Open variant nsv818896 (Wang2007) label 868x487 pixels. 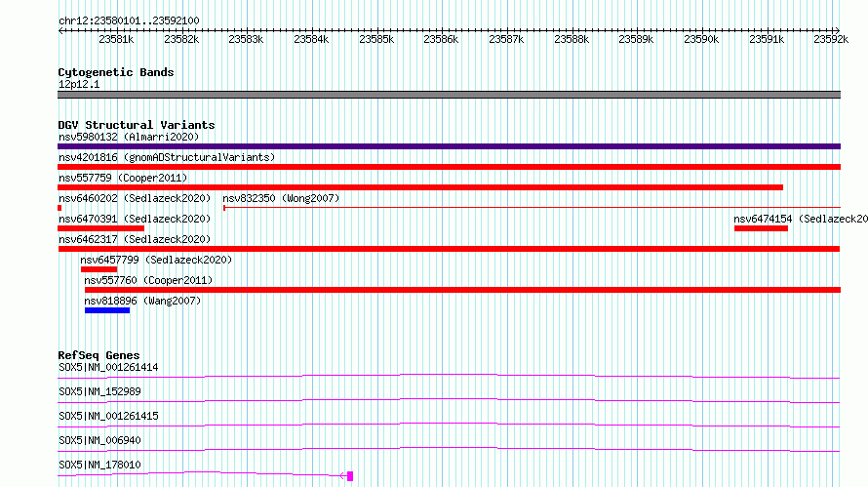pyautogui.click(x=142, y=301)
